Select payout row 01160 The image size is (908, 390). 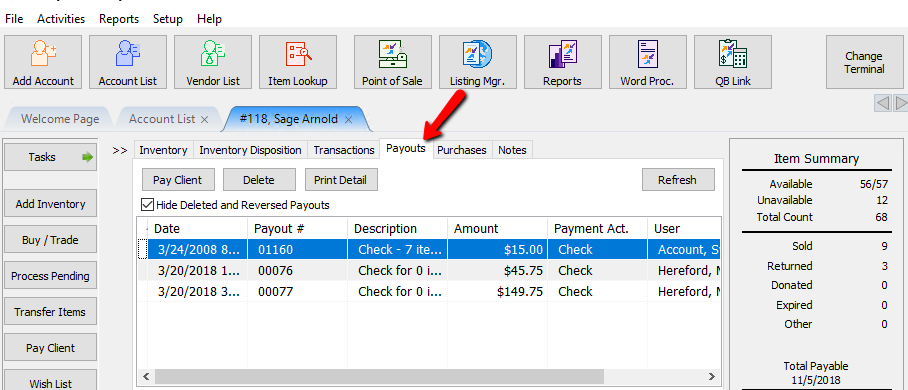coord(430,249)
